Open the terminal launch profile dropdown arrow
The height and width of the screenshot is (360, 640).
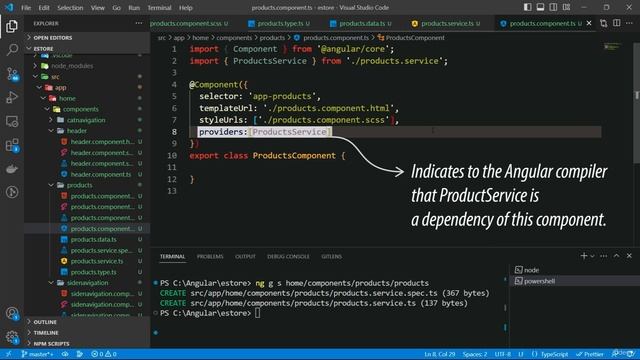pyautogui.click(x=592, y=256)
